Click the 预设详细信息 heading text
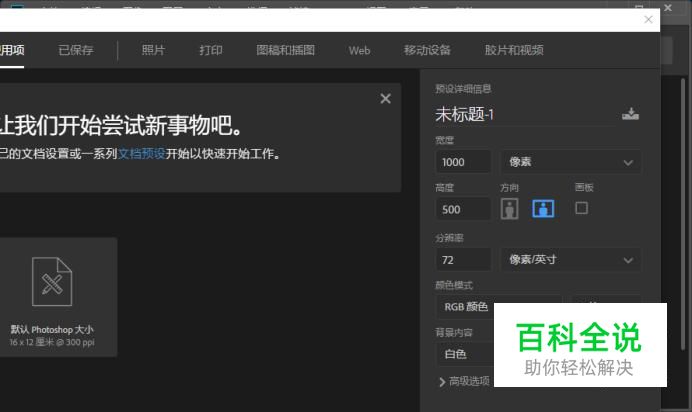 coord(463,89)
